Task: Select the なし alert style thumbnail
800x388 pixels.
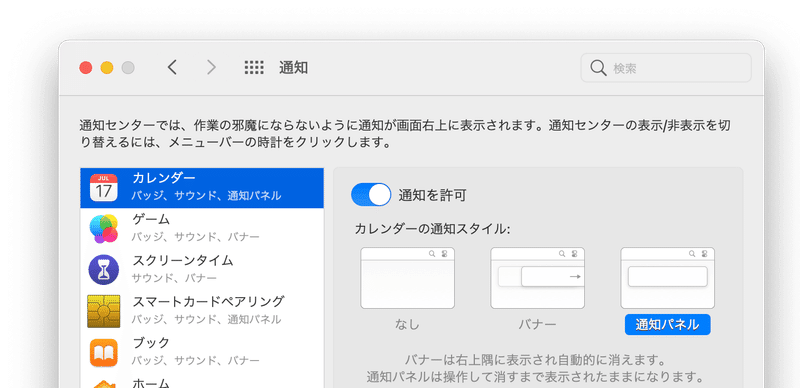Action: tap(407, 278)
